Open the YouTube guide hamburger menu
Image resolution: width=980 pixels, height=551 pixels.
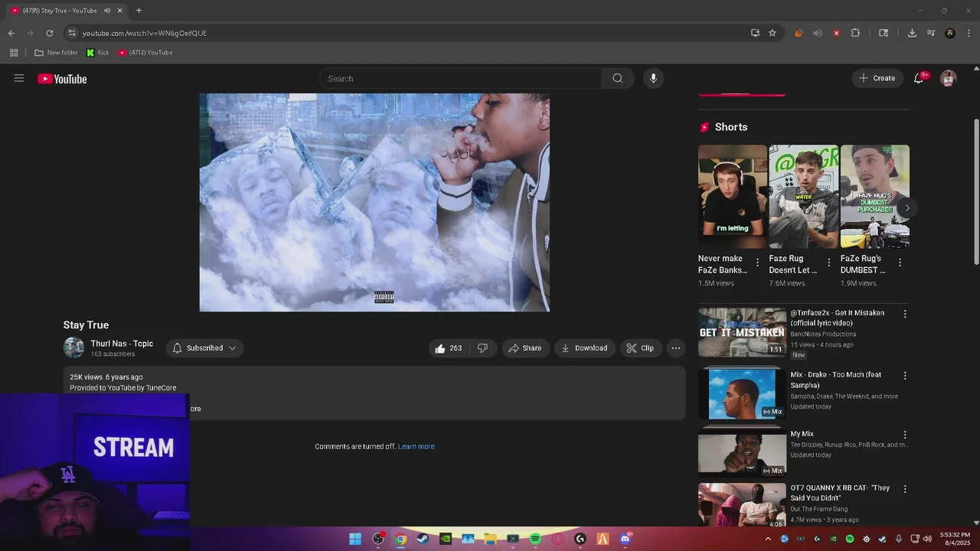point(19,78)
